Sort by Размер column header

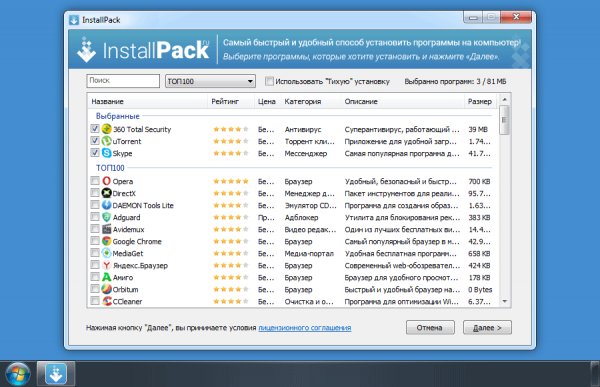pos(481,101)
